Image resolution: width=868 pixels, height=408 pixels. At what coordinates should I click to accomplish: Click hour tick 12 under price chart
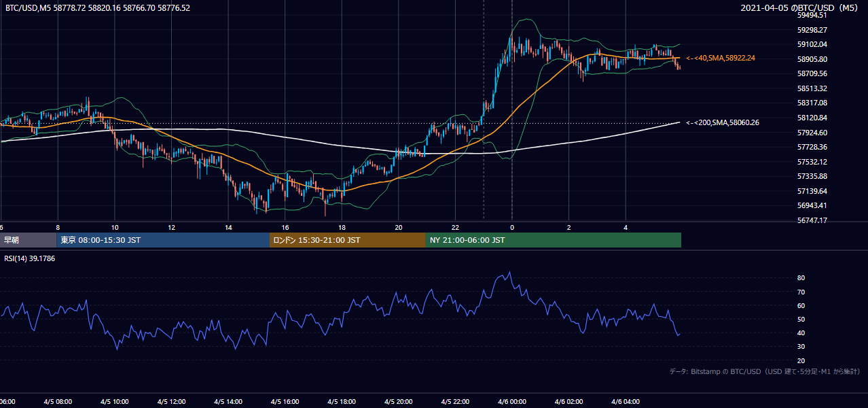(171, 228)
